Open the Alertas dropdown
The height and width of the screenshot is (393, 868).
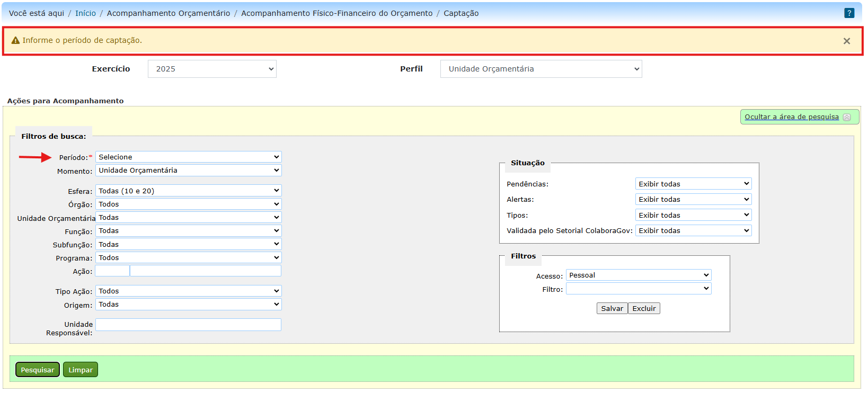click(x=693, y=200)
